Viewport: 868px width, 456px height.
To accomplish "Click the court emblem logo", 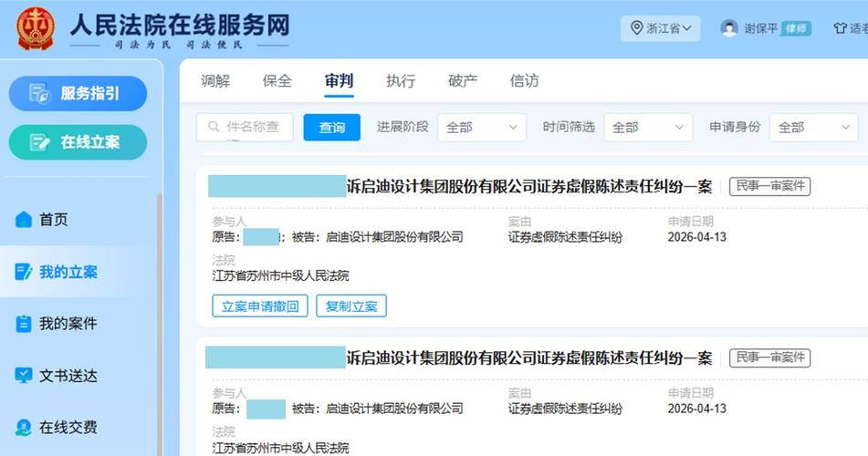I will click(x=36, y=28).
